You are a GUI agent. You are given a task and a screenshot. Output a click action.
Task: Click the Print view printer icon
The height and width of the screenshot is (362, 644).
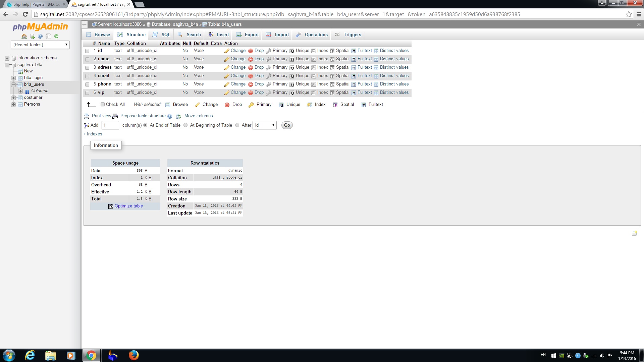(x=87, y=116)
